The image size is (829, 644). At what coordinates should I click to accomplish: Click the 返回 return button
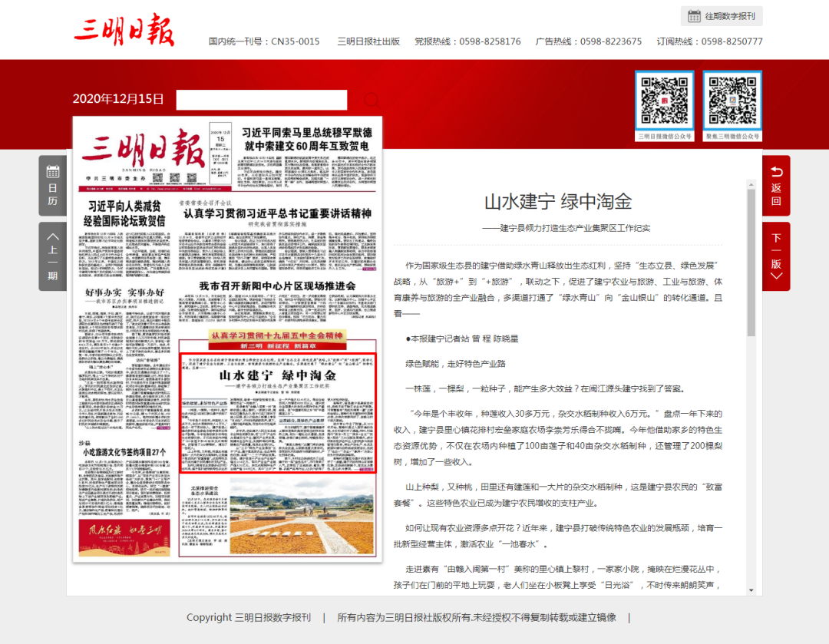tap(776, 186)
